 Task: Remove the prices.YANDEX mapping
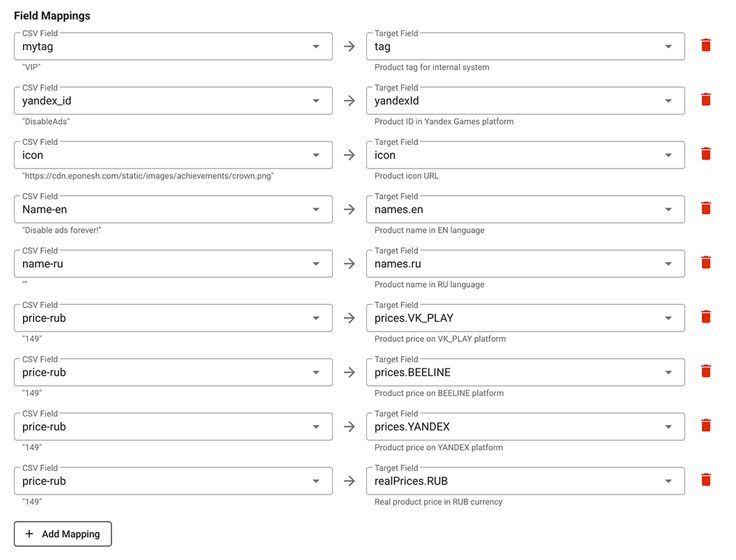[705, 426]
